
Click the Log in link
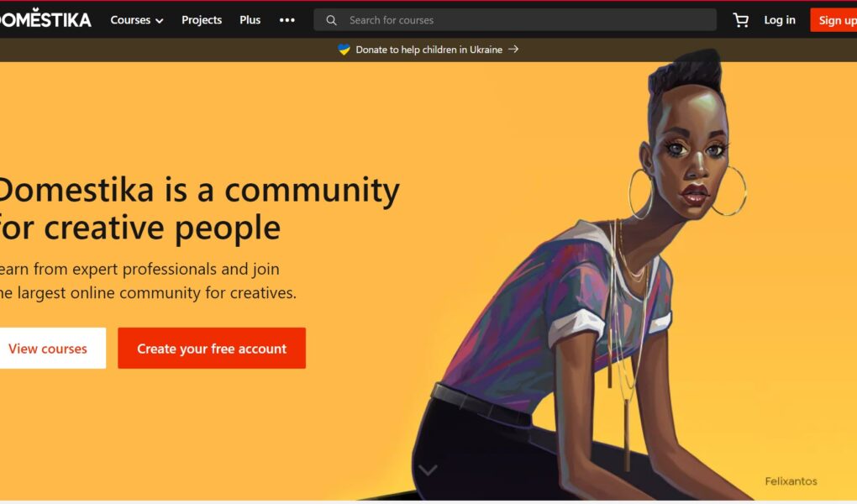coord(780,20)
